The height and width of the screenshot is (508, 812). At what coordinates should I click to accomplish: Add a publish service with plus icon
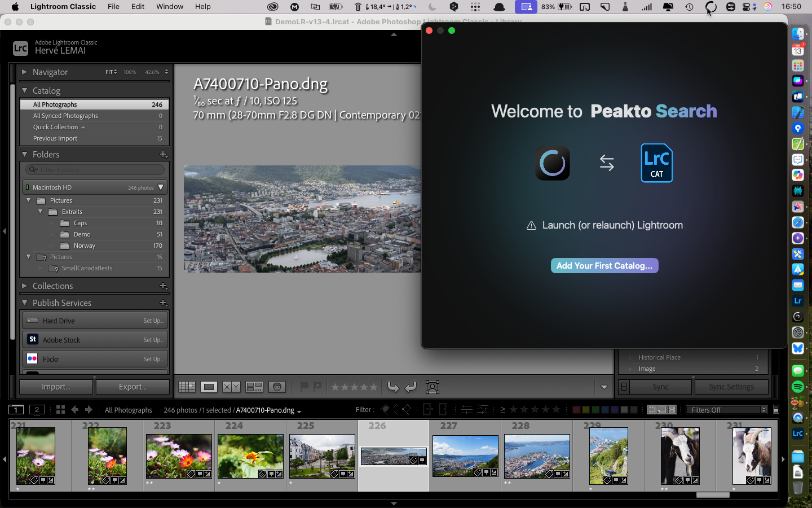(x=164, y=303)
